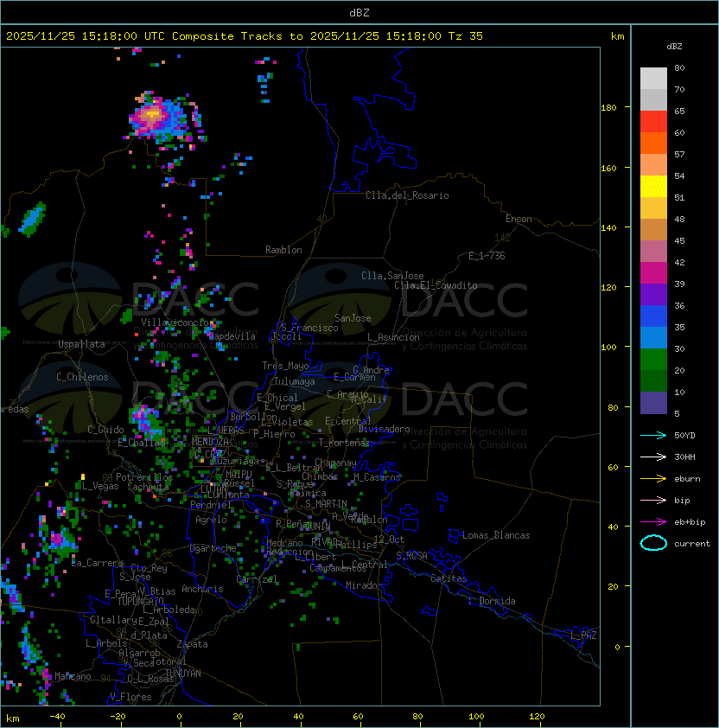Pick the red 60–65 dBZ swatch

click(x=653, y=122)
